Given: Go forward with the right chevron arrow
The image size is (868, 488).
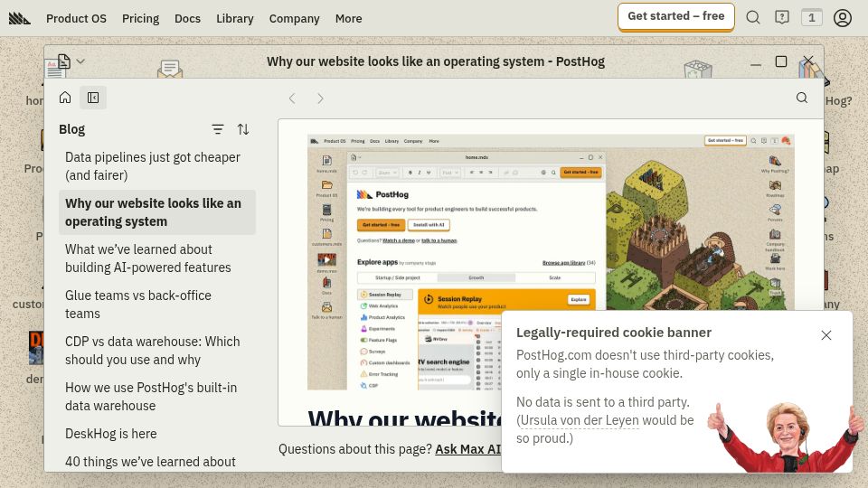Looking at the screenshot, I should 320,99.
